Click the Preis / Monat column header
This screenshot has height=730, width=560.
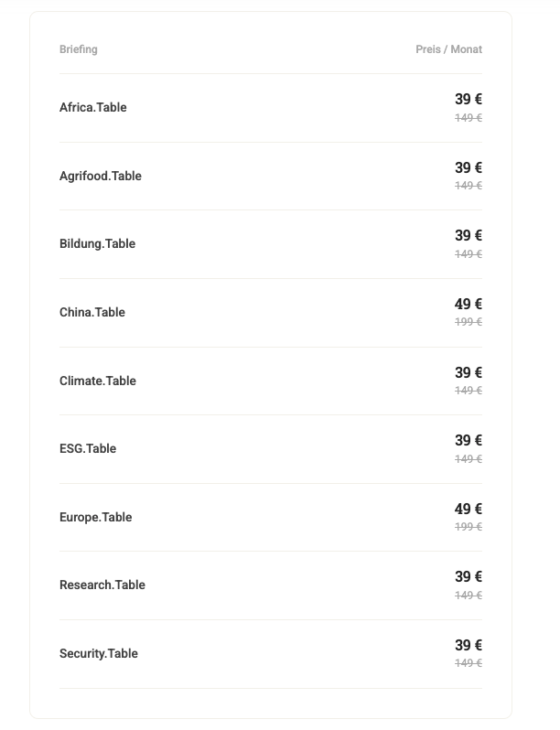[x=448, y=49]
